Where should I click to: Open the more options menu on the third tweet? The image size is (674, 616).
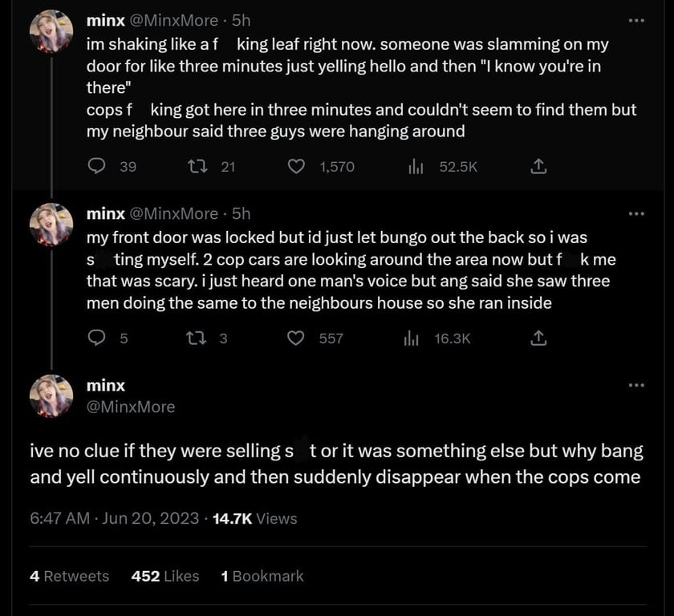click(636, 385)
